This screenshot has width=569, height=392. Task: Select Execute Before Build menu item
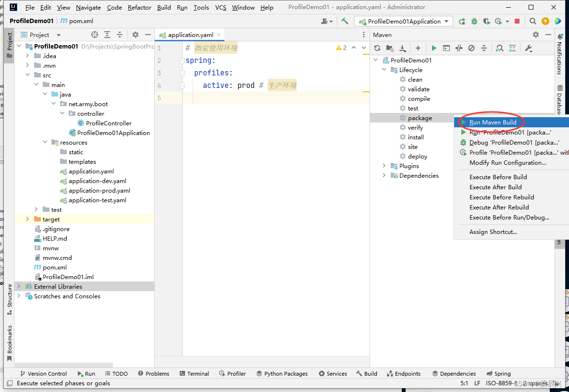pos(512,177)
